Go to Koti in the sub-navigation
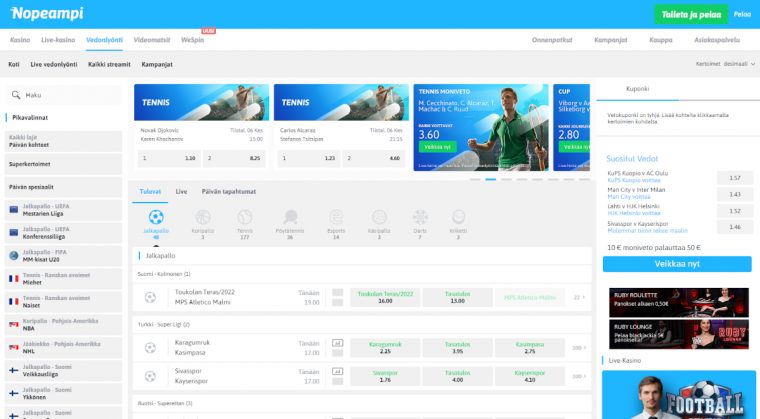 pos(14,64)
